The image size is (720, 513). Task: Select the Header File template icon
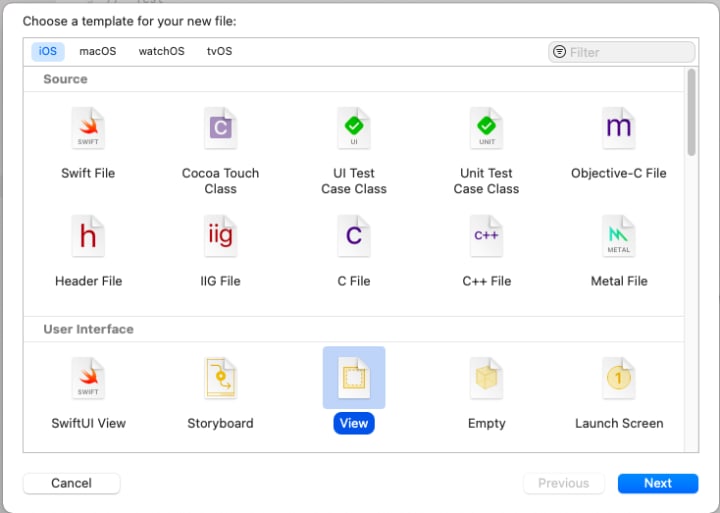click(88, 236)
